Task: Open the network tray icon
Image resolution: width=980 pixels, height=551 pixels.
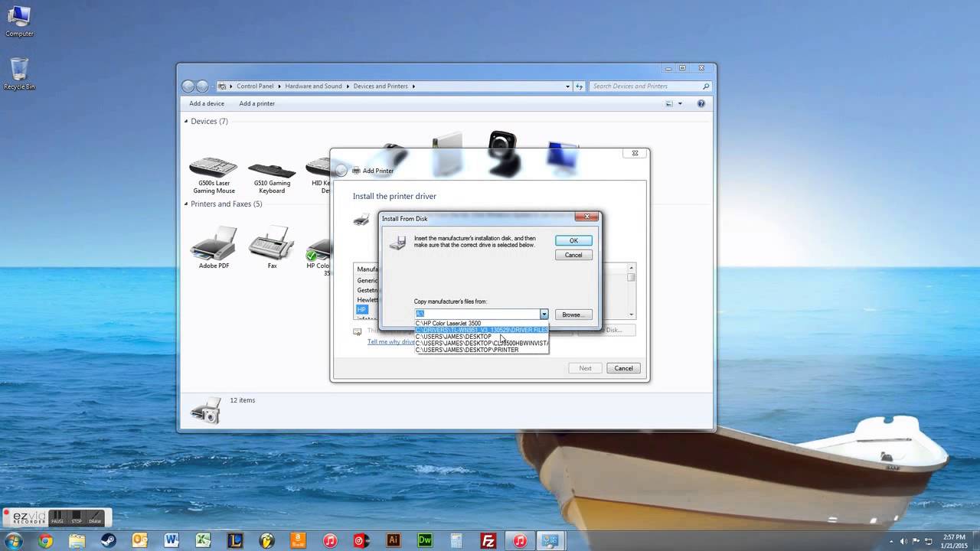Action: 928,541
